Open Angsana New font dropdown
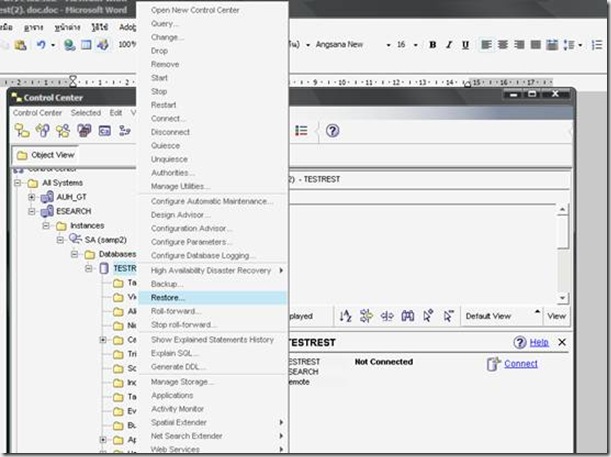611x457 pixels. (x=388, y=45)
